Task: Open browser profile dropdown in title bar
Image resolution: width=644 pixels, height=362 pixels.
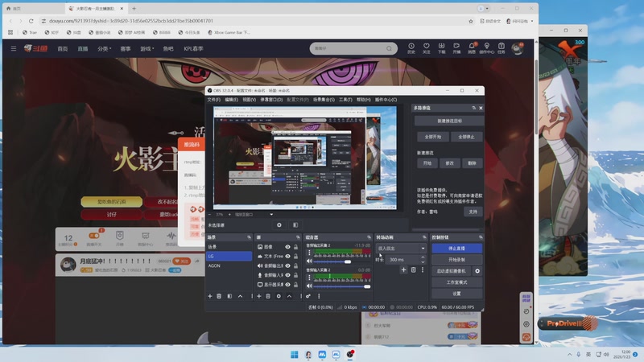Action: (484, 8)
